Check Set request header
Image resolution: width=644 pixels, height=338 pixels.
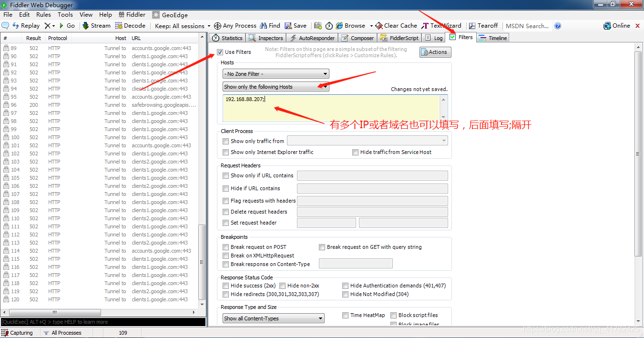pyautogui.click(x=226, y=223)
